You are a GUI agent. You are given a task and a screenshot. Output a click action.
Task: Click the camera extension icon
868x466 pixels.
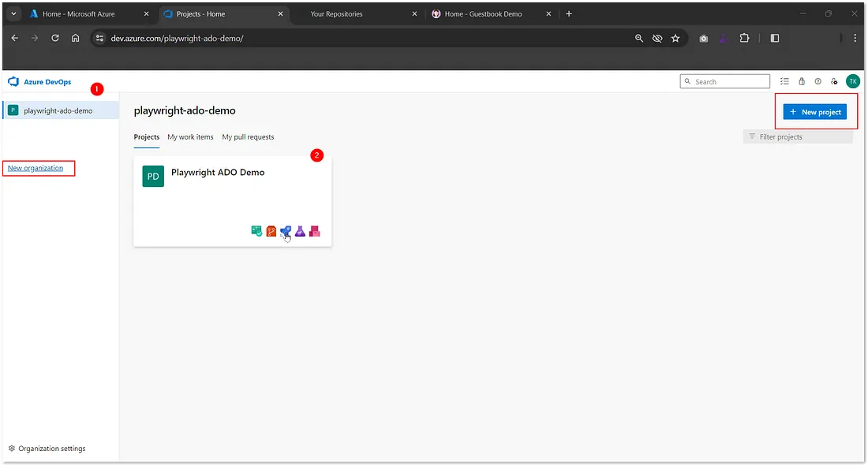pyautogui.click(x=704, y=38)
